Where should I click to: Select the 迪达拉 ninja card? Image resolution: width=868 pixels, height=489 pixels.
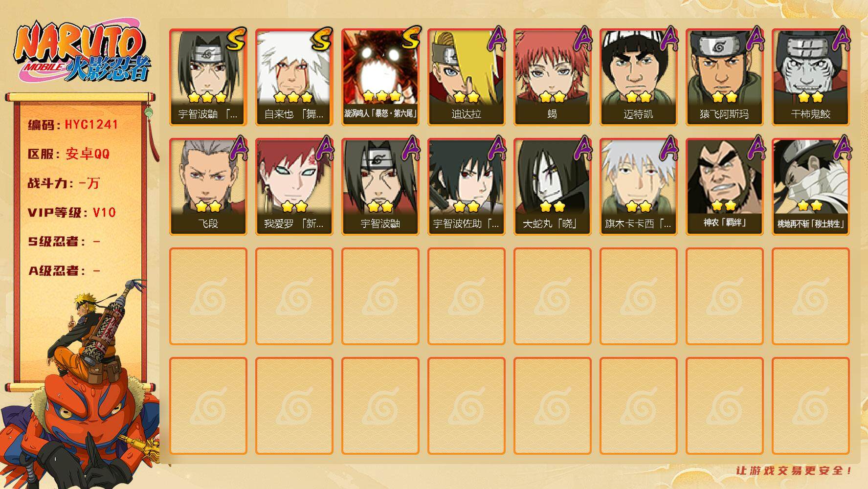pyautogui.click(x=466, y=77)
